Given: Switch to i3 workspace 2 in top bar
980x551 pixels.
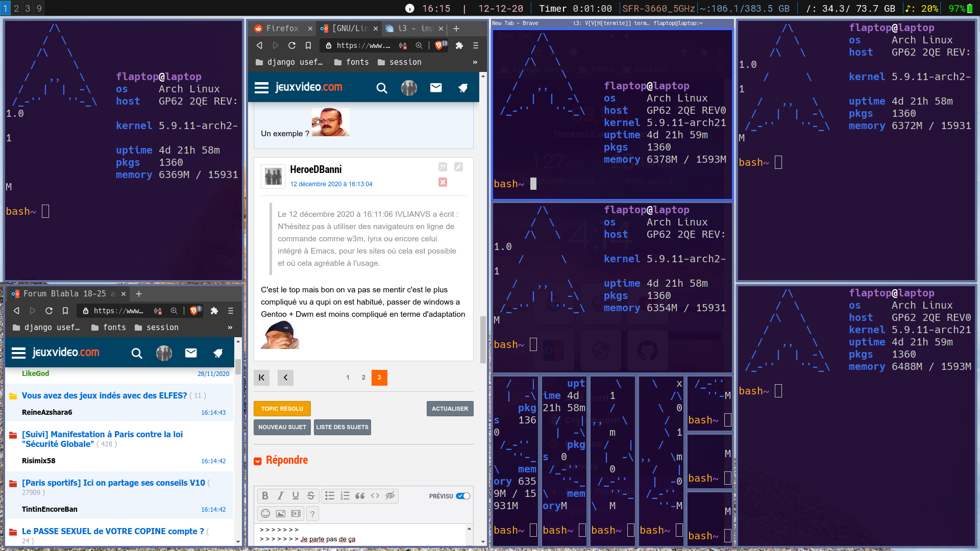Looking at the screenshot, I should tap(16, 8).
